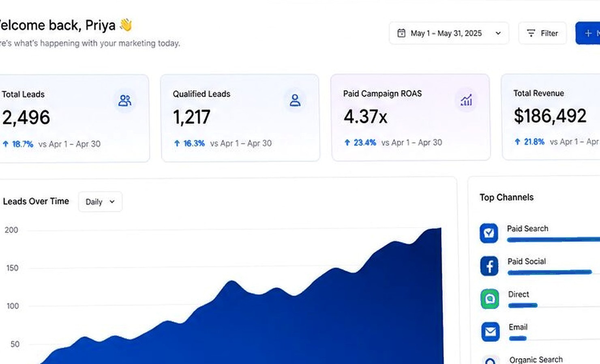
Task: Click the Paid Campaign ROAS chart icon
Action: (466, 100)
